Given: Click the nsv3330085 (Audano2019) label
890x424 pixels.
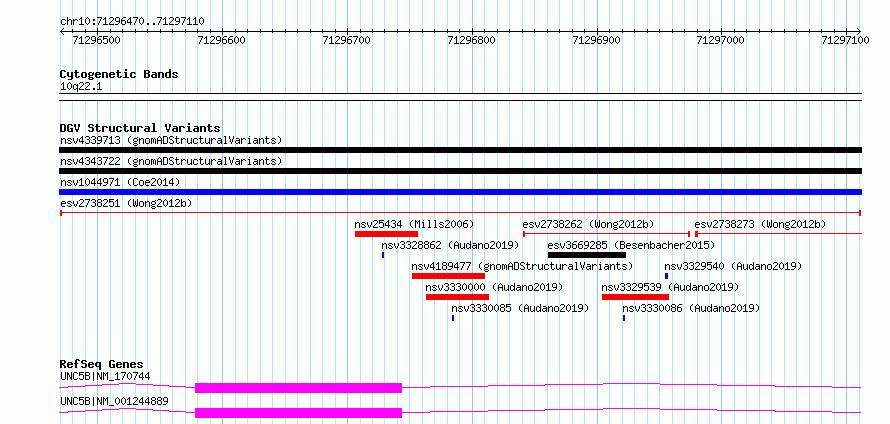Looking at the screenshot, I should (x=520, y=308).
